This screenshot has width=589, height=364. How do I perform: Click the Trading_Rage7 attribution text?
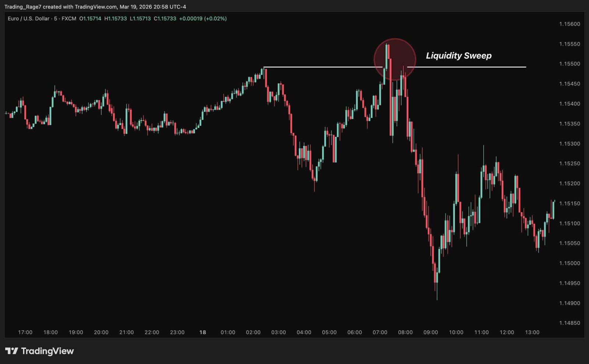click(23, 7)
